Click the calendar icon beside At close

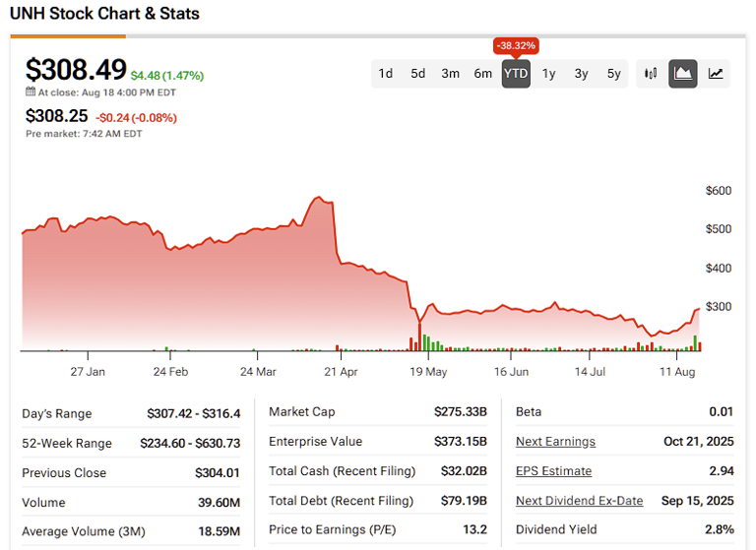(31, 92)
